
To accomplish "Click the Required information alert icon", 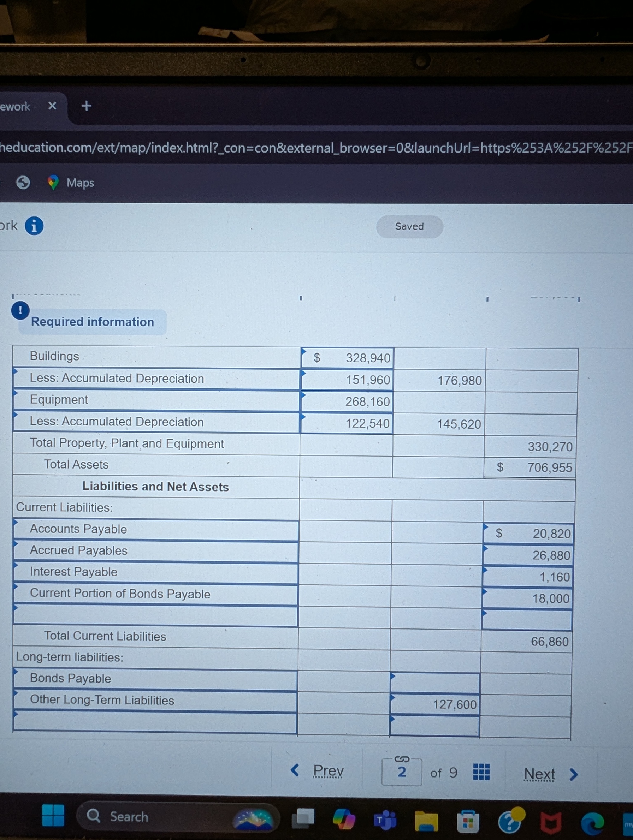I will [x=20, y=310].
